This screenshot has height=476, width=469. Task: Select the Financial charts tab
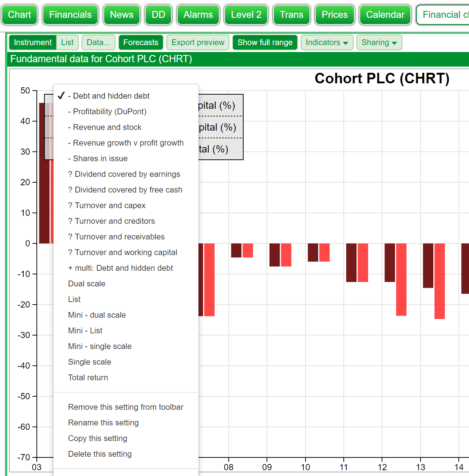click(x=443, y=15)
